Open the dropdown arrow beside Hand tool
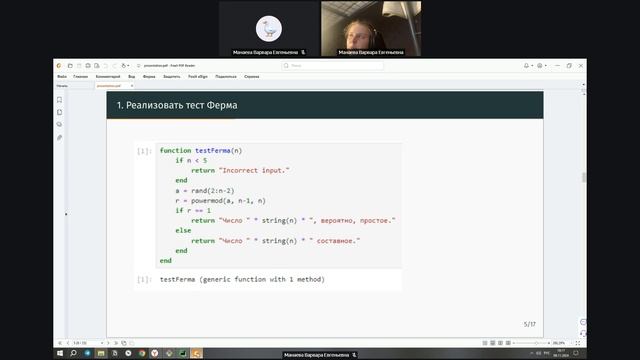Image resolution: width=640 pixels, height=360 pixels. pyautogui.click(x=128, y=66)
